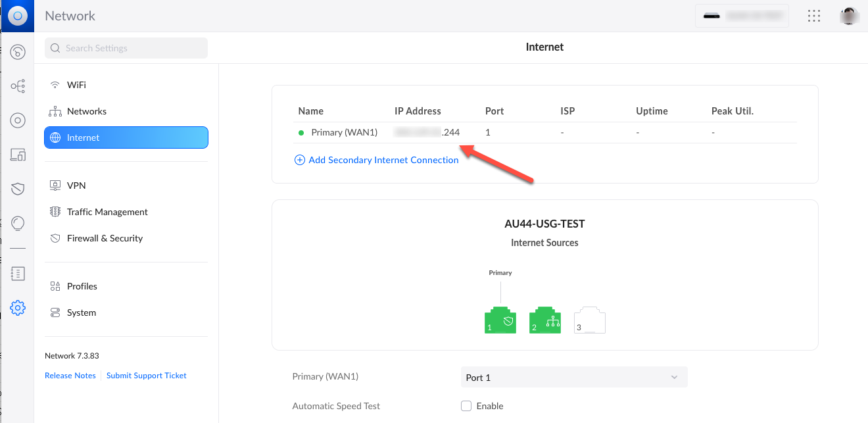
Task: Select WiFi in settings menu
Action: coord(76,85)
